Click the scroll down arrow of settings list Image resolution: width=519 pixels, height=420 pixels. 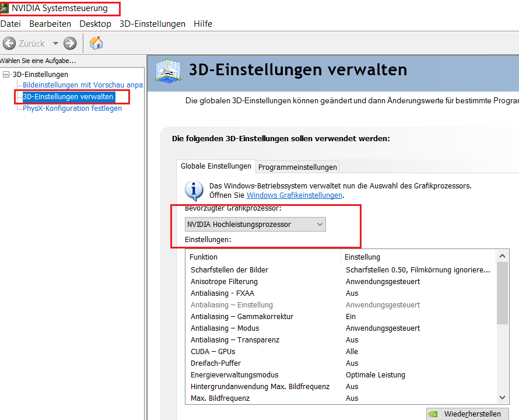point(502,397)
